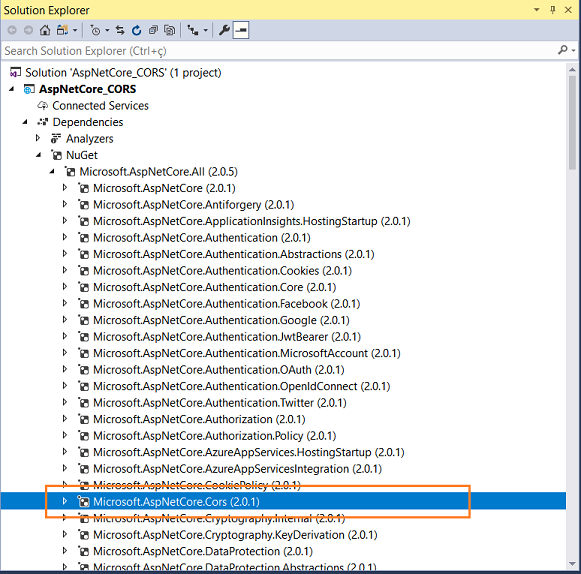Click the search magnifier icon
The height and width of the screenshot is (574, 581).
pos(563,50)
